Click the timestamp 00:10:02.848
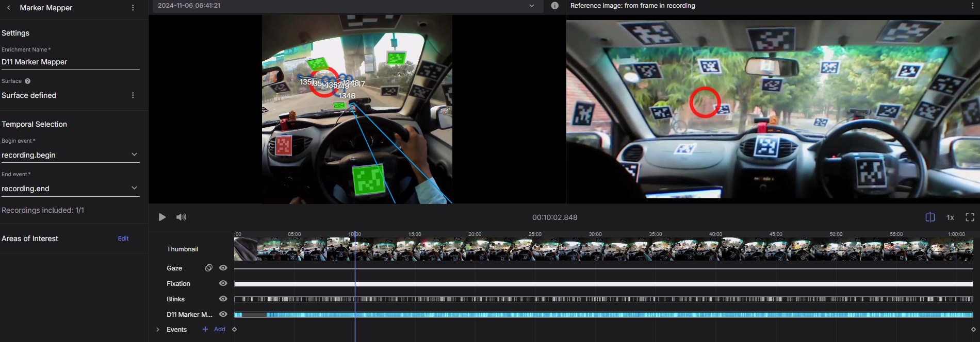Image resolution: width=980 pixels, height=342 pixels. (x=555, y=217)
